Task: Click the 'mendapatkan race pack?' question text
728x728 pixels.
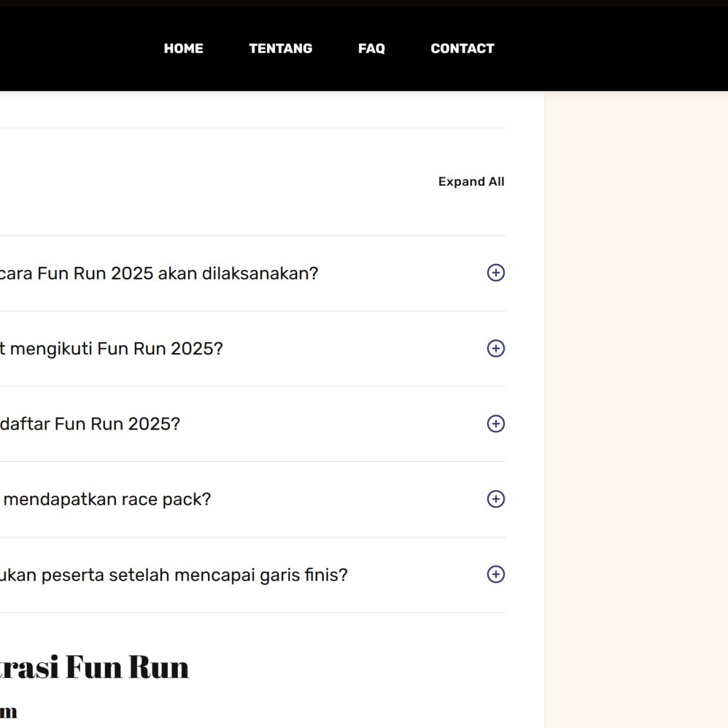Action: point(107,499)
